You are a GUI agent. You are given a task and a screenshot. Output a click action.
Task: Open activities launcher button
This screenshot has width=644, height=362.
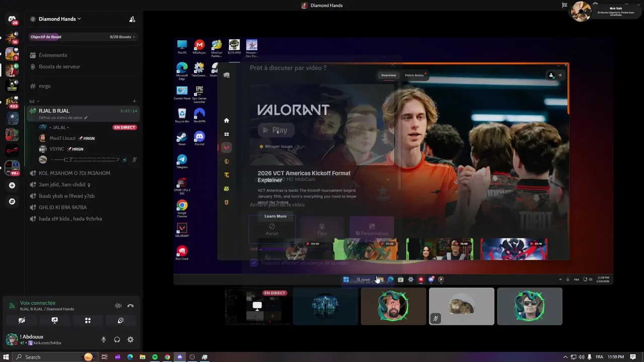tap(88, 320)
